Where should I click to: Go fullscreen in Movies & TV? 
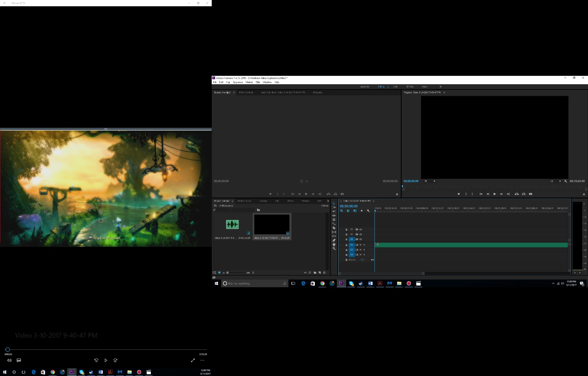(193, 360)
